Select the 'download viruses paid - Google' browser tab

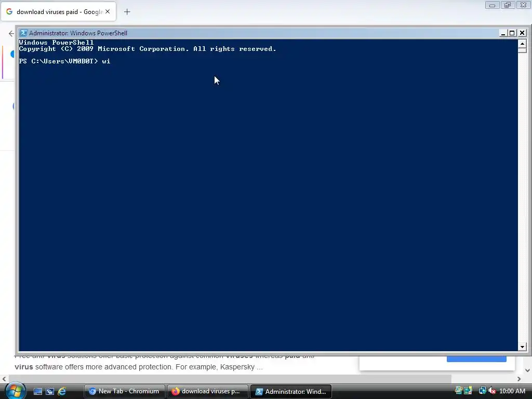click(58, 11)
